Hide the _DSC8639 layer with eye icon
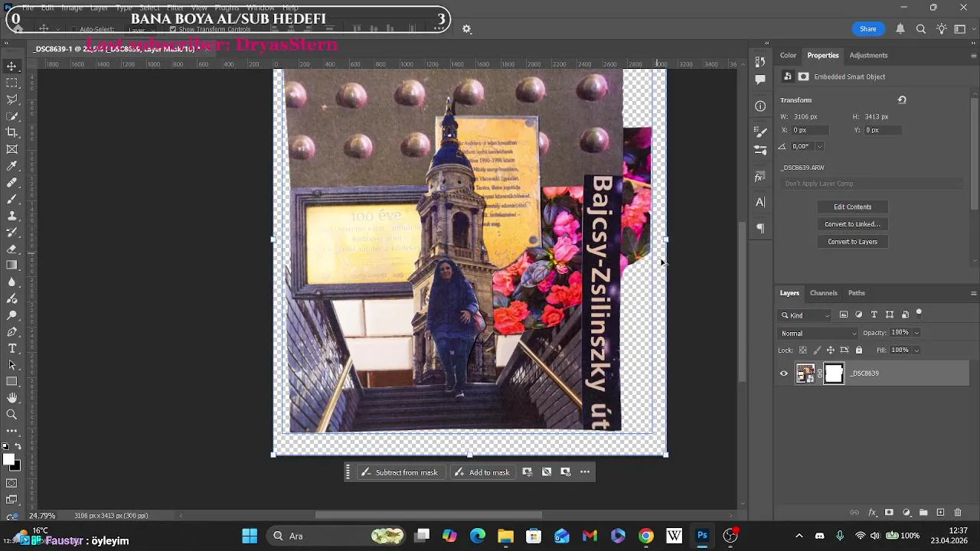The image size is (980, 551). pos(783,373)
